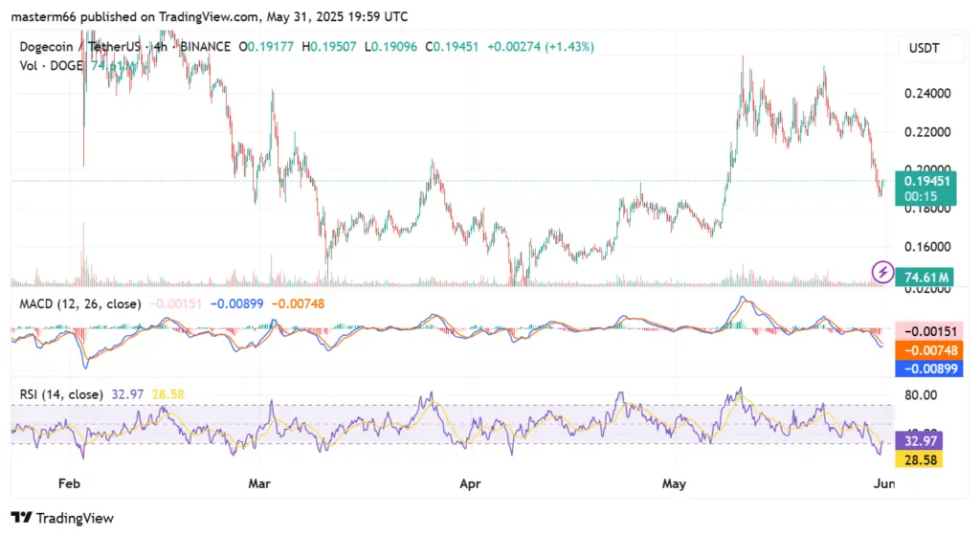
Task: Click the 74.61 M volume axis label
Action: coord(926,278)
